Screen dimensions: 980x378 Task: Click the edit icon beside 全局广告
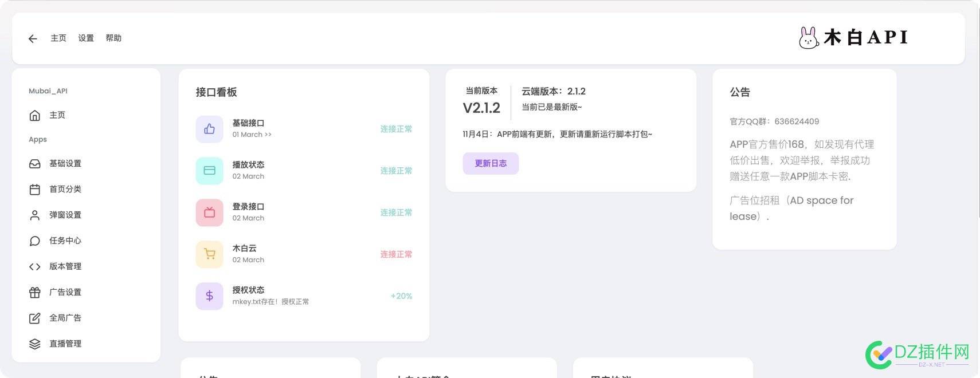click(x=34, y=318)
